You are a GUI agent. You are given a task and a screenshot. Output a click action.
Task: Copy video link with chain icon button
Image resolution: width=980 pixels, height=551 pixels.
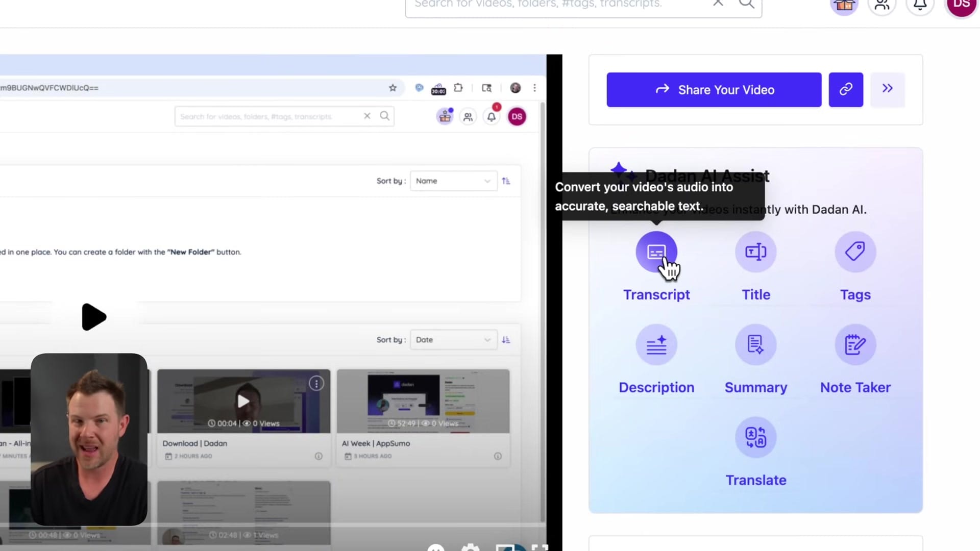click(x=846, y=90)
